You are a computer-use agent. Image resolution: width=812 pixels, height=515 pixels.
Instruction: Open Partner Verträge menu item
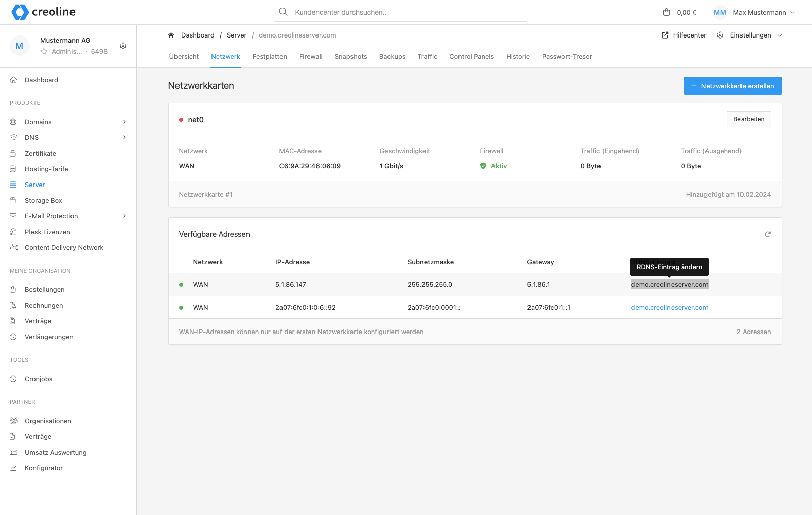[x=38, y=436]
